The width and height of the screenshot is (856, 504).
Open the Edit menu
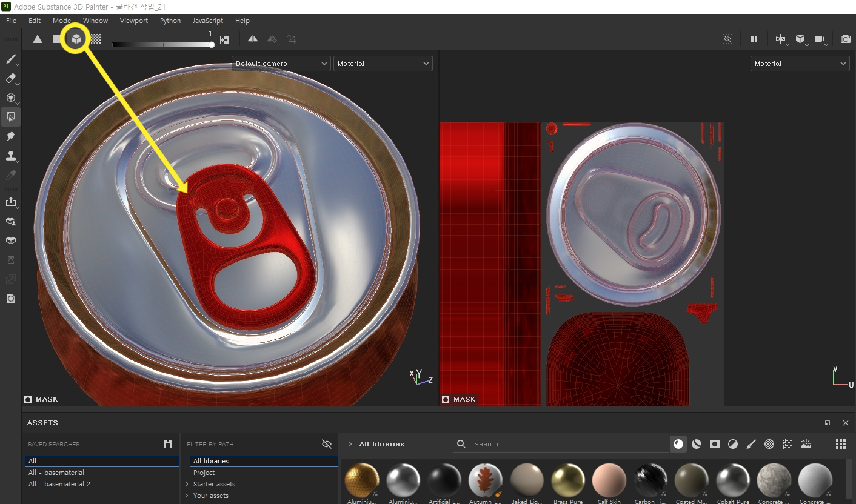[35, 21]
